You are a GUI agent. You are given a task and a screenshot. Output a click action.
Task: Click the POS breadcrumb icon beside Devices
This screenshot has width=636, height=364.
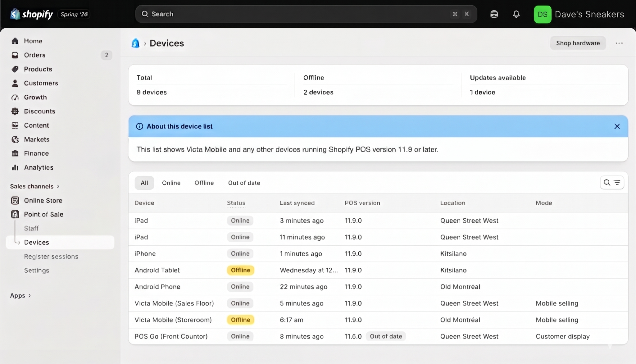pos(136,43)
